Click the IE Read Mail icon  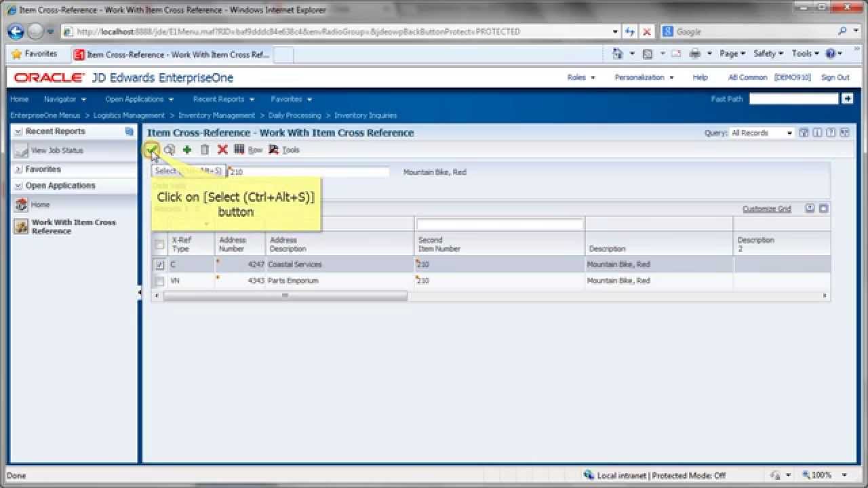(676, 54)
